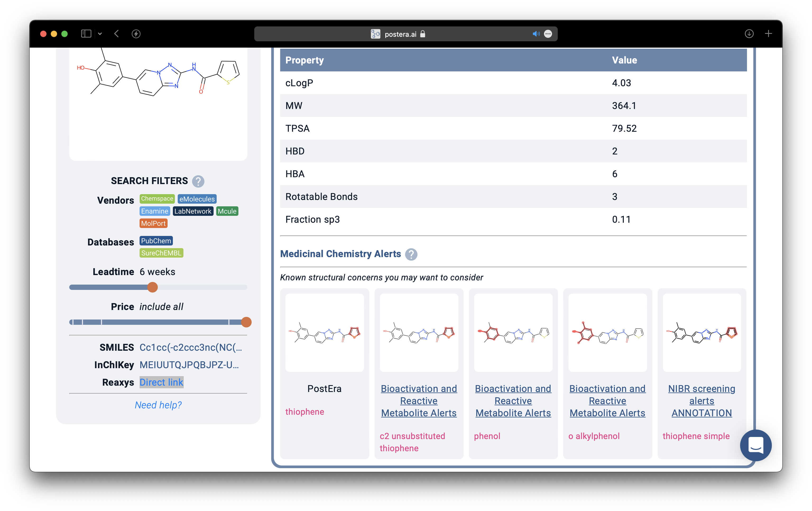Screen dimensions: 812x511
Task: Click the o alkylphenol structure thumbnail
Action: [x=607, y=332]
